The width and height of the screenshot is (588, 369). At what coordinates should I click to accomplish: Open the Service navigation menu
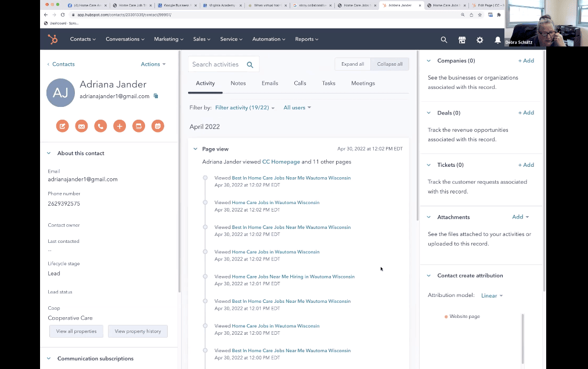coord(232,39)
